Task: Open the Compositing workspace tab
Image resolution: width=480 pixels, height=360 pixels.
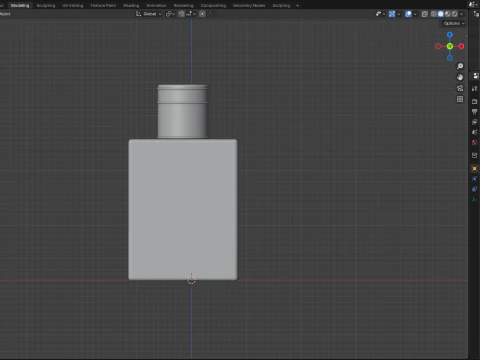Action: [x=213, y=5]
